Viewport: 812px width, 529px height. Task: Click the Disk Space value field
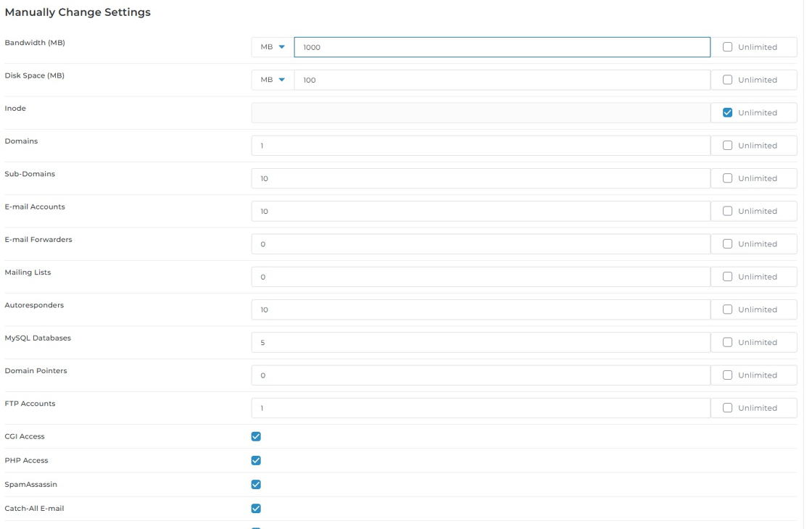(x=502, y=80)
